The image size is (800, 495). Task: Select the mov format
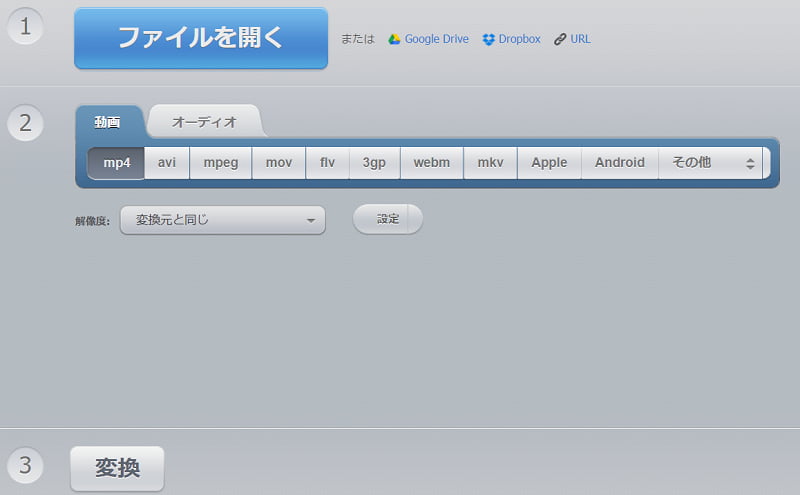pos(279,163)
